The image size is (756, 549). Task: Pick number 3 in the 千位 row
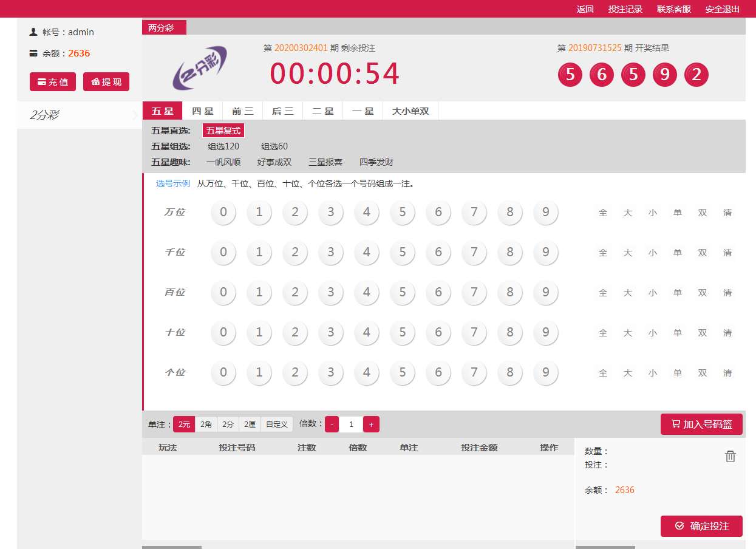(331, 253)
